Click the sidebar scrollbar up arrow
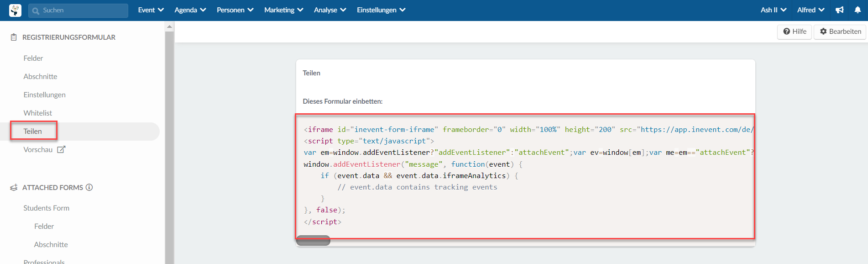The height and width of the screenshot is (264, 868). (169, 26)
